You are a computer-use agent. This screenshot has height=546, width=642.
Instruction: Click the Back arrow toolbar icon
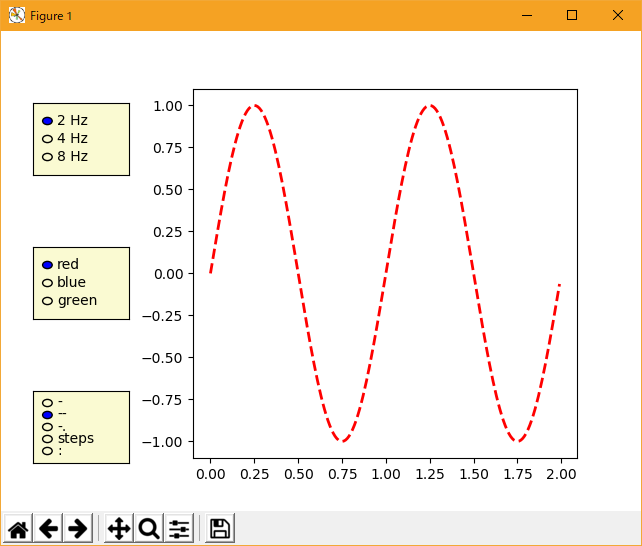coord(48,529)
